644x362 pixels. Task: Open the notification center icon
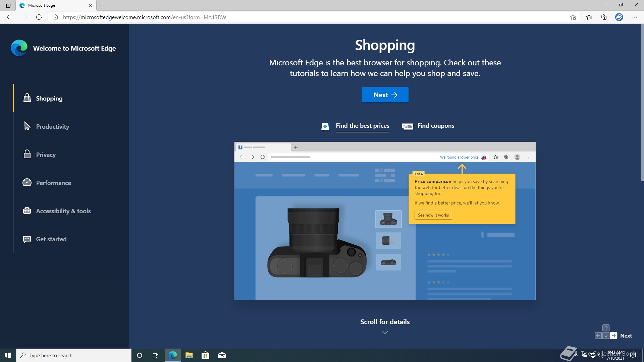(x=633, y=355)
